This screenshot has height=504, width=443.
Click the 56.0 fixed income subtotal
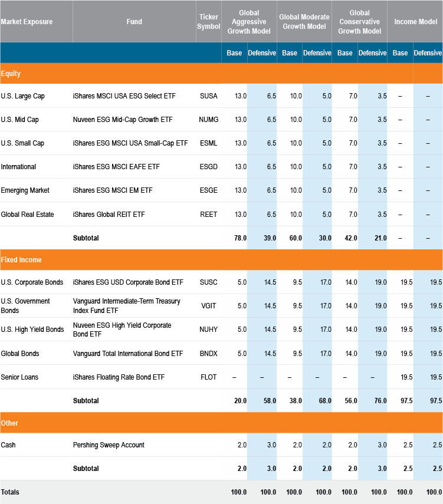pos(351,401)
